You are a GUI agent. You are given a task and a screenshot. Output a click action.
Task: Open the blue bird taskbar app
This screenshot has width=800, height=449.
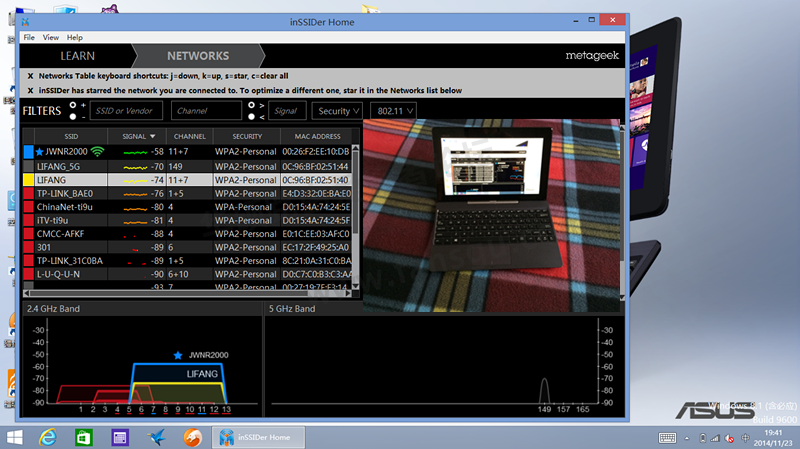tap(157, 437)
